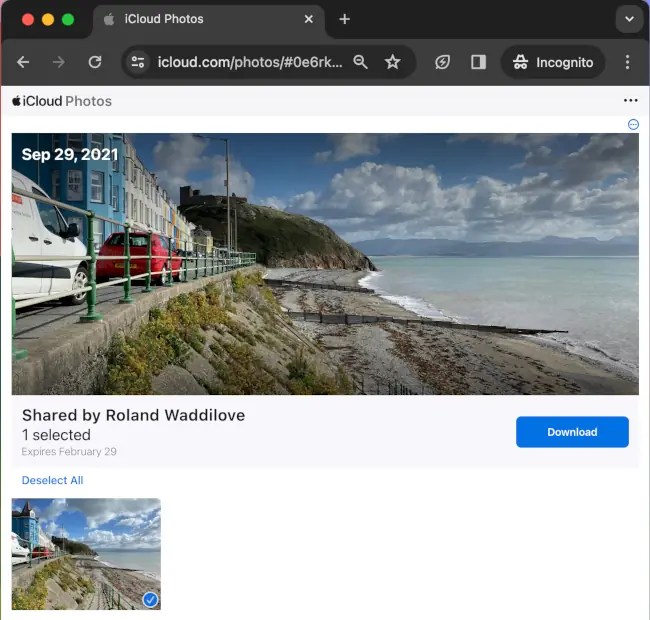Click the Incognito indicator button

(x=553, y=62)
